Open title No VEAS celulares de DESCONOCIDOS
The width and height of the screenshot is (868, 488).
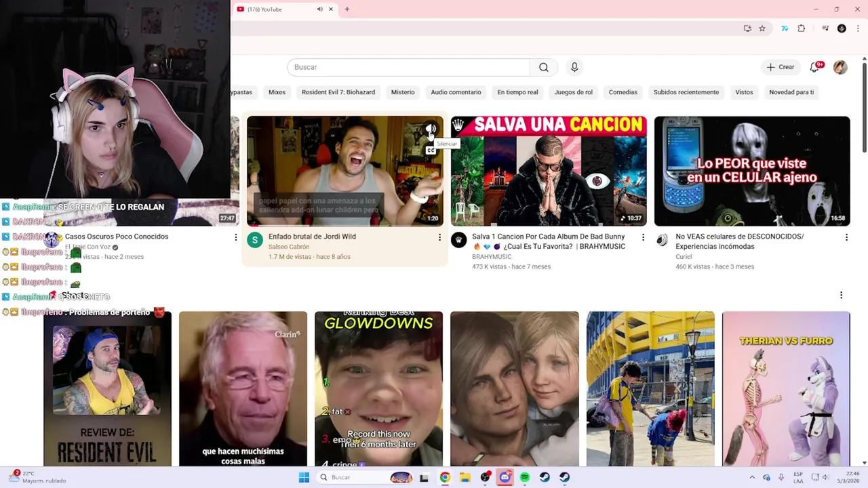coord(740,241)
